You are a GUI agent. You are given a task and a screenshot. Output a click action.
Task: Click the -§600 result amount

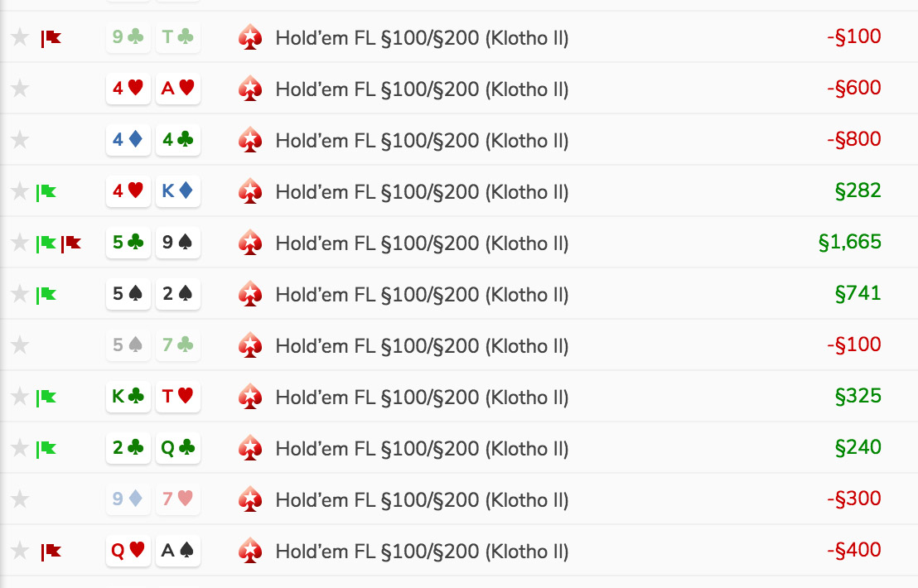pyautogui.click(x=853, y=88)
